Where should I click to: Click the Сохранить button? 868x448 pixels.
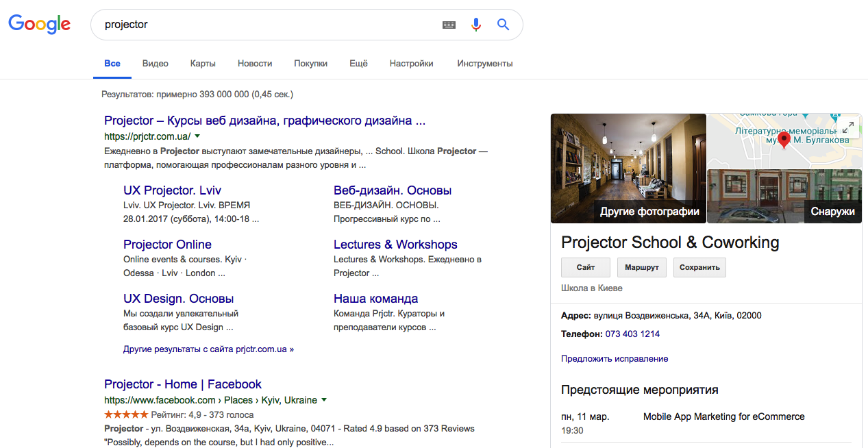point(699,267)
